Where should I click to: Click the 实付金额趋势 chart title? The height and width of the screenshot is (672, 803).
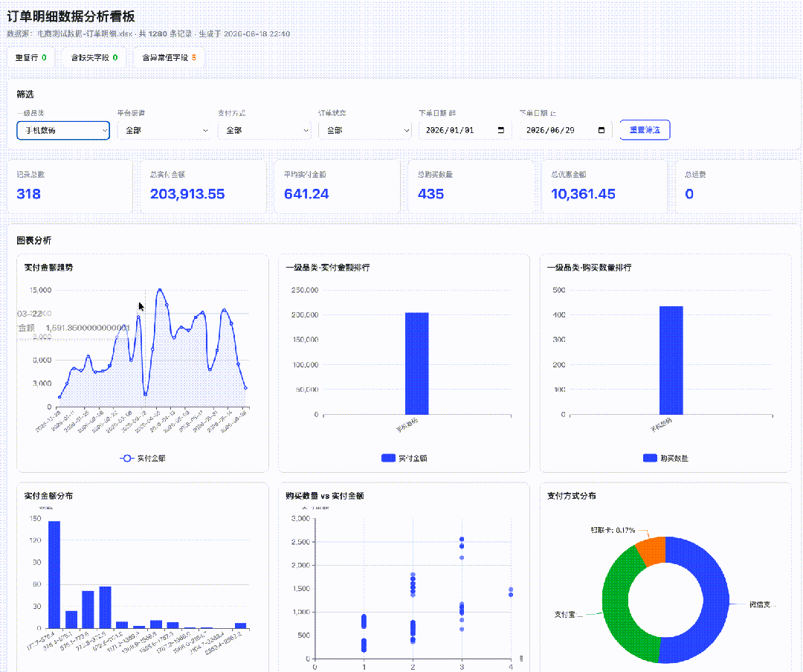point(48,268)
